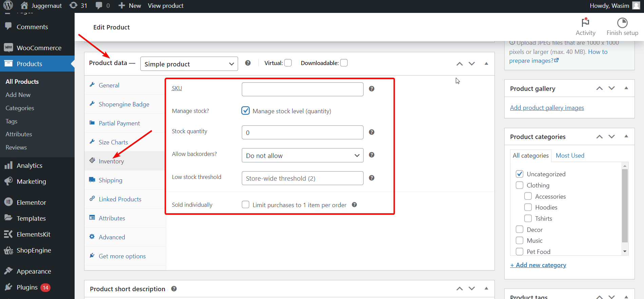
Task: Click the WooCommerce sidebar icon
Action: 8,47
